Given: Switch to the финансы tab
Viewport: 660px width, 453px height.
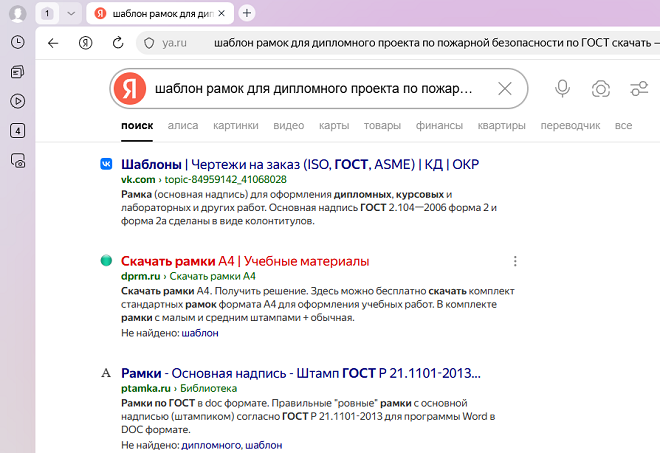Looking at the screenshot, I should (x=439, y=125).
